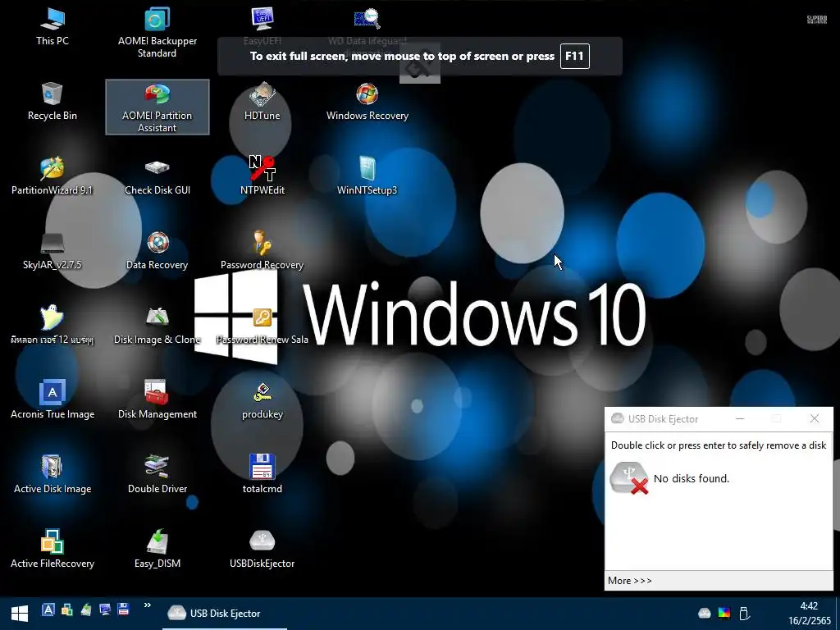This screenshot has height=630, width=840.
Task: Click the color spectrum tray icon
Action: (x=724, y=614)
